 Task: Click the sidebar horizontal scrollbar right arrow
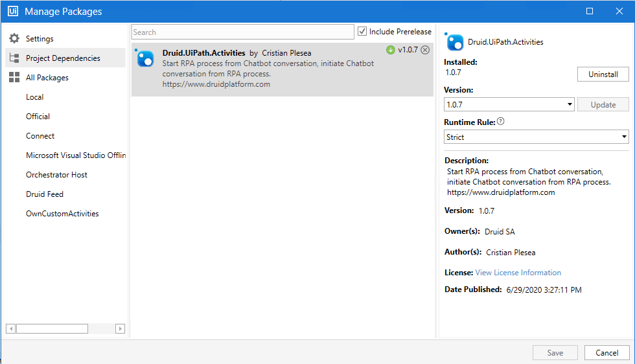120,329
